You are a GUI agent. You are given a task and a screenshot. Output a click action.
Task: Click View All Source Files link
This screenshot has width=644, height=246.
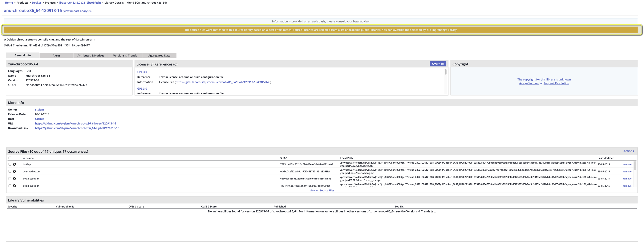pos(322,191)
